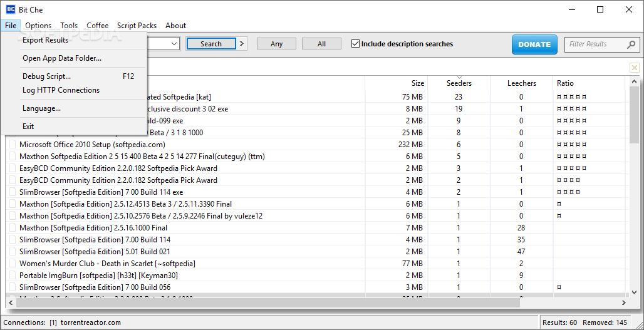644x330 pixels.
Task: Open the File menu
Action: click(11, 26)
